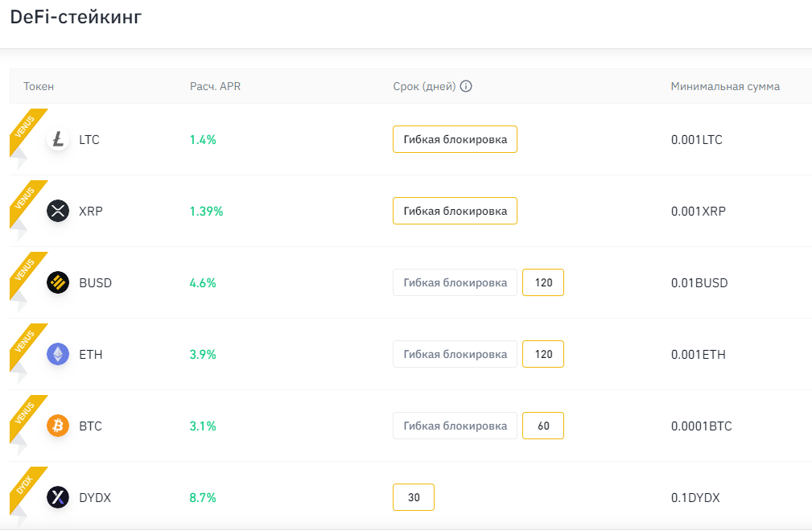Click the 8.7% APR value for DYDX
Image resolution: width=812 pixels, height=531 pixels.
(201, 497)
